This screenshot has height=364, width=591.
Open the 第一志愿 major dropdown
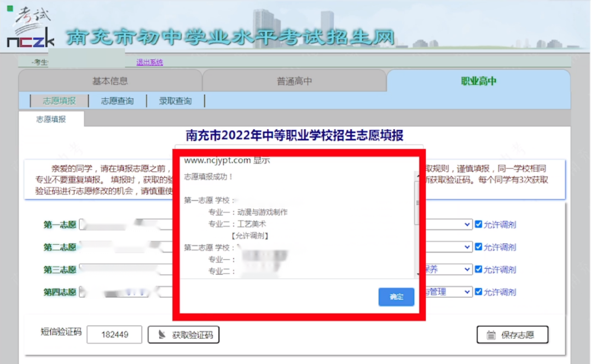point(467,224)
